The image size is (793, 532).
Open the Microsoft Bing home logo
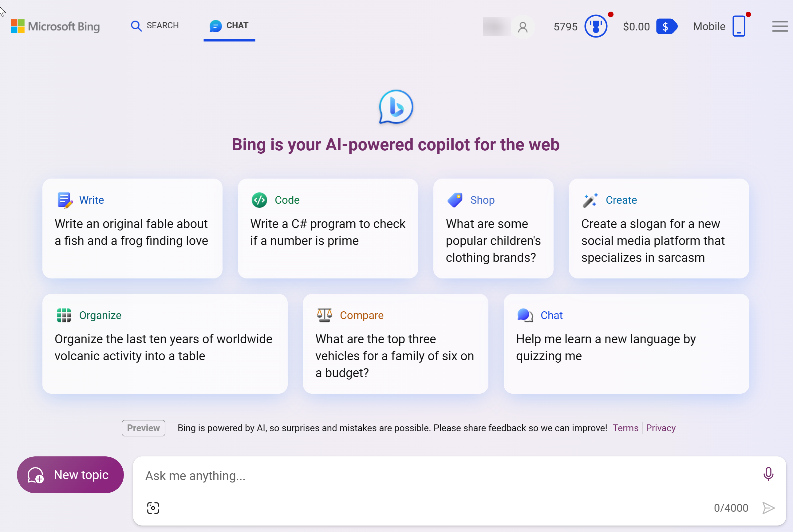(55, 26)
